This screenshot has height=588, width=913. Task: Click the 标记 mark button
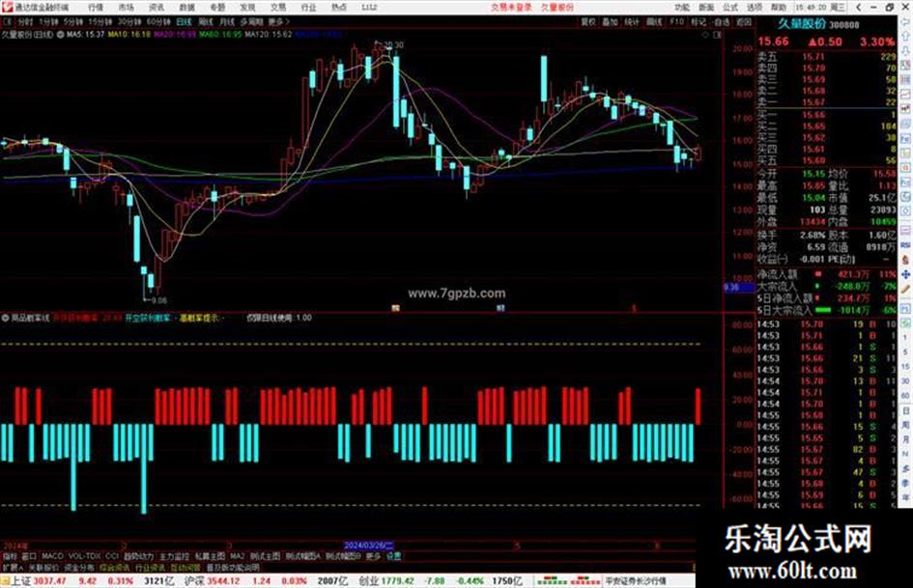[x=699, y=21]
